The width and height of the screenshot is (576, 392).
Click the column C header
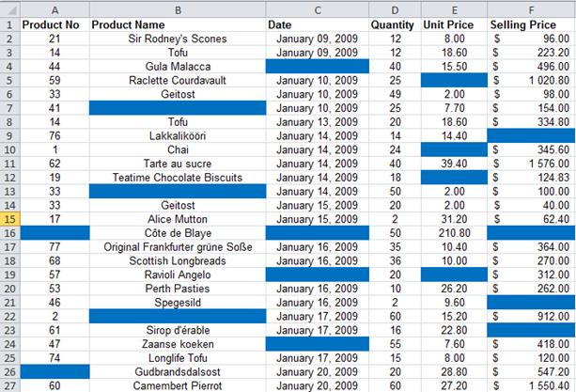pos(318,8)
